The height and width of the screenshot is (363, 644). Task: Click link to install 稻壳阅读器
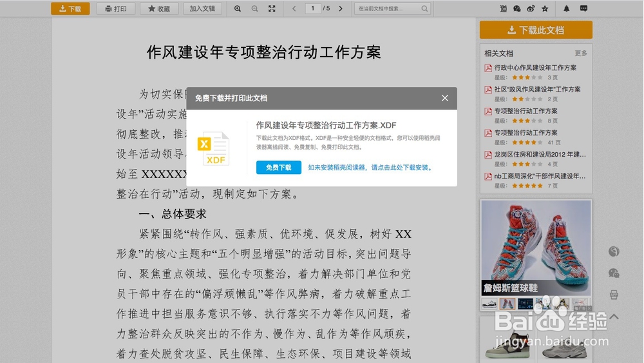(x=370, y=168)
